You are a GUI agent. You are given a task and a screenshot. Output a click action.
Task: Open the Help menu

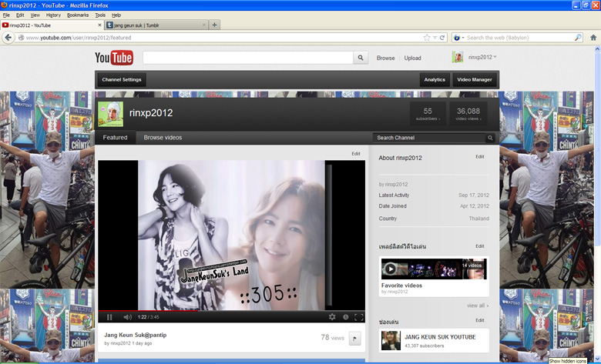click(x=116, y=15)
